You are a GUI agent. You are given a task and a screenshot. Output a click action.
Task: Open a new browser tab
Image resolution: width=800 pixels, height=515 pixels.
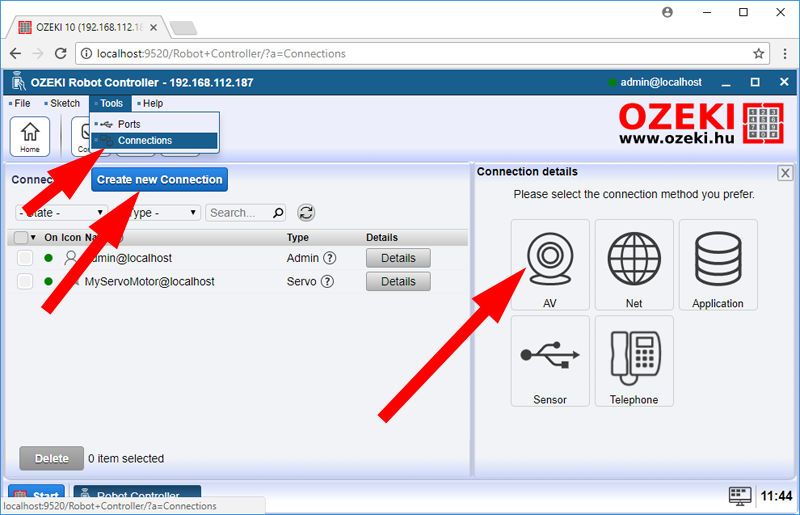[x=183, y=28]
